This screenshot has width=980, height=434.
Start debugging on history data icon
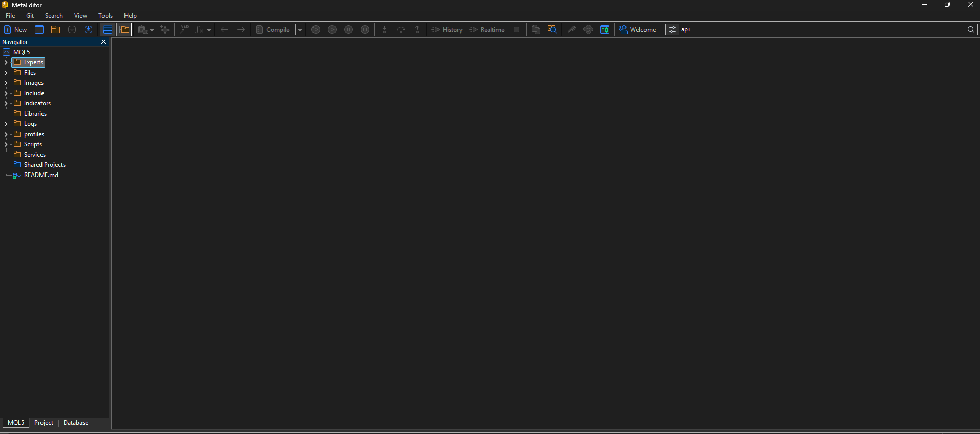316,30
